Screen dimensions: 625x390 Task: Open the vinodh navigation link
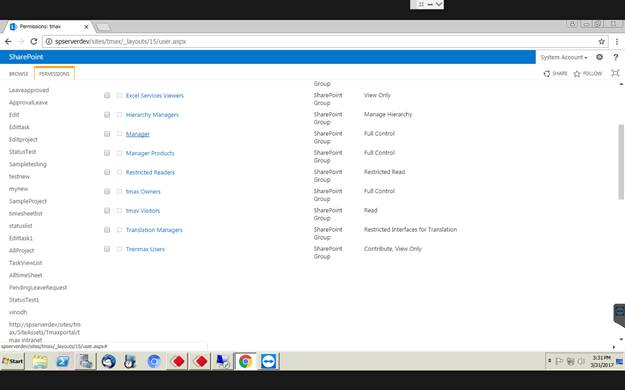(18, 312)
